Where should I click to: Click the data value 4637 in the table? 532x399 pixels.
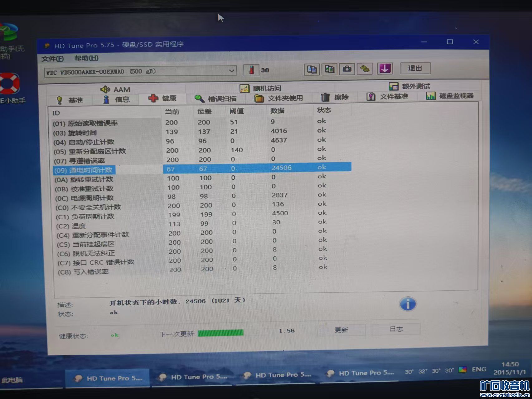pyautogui.click(x=279, y=140)
